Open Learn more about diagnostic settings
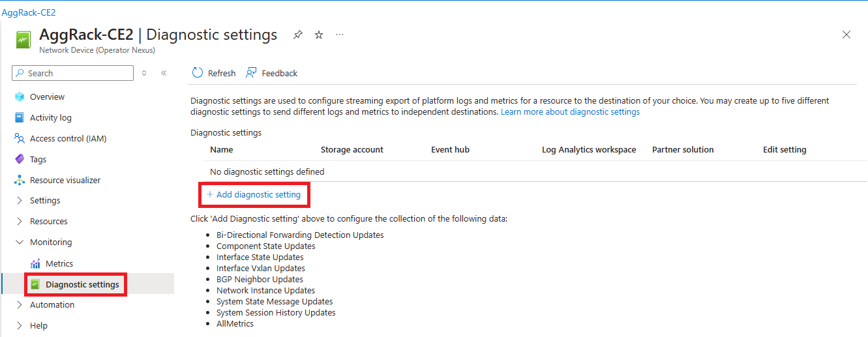This screenshot has width=868, height=337. click(570, 111)
